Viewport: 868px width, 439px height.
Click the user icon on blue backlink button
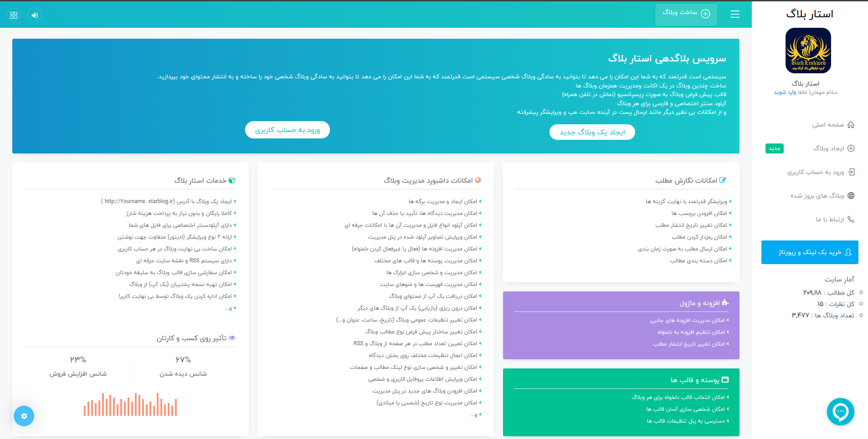(x=848, y=252)
